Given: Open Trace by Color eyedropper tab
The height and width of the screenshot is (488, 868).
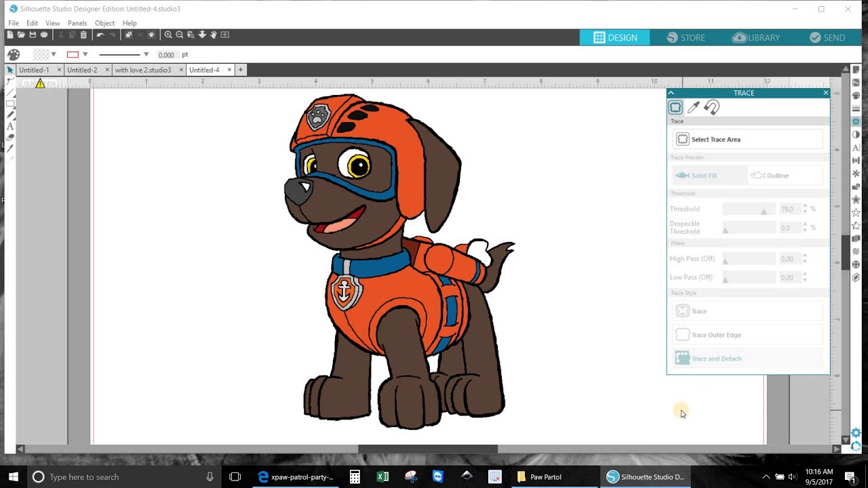Looking at the screenshot, I should click(x=693, y=107).
